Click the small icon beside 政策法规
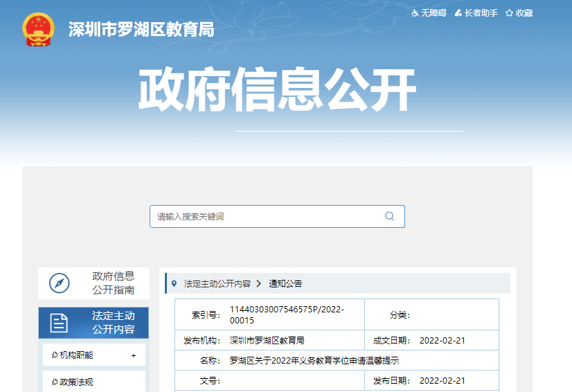Viewport: 572px width, 392px height. 55,382
